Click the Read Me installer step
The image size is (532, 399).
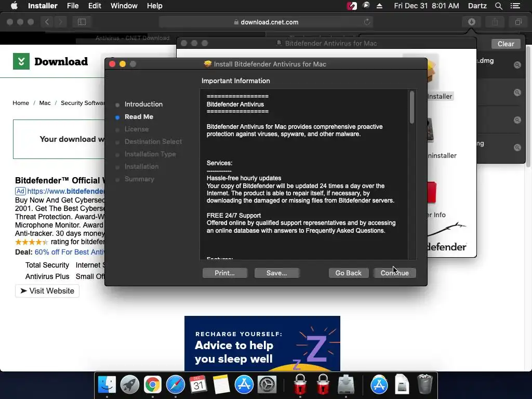(139, 117)
